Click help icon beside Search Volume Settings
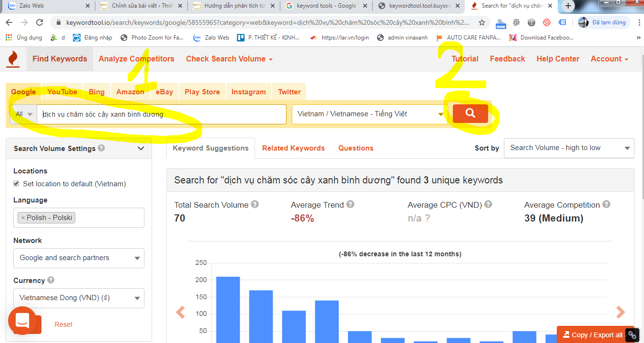644x343 pixels. pyautogui.click(x=102, y=148)
